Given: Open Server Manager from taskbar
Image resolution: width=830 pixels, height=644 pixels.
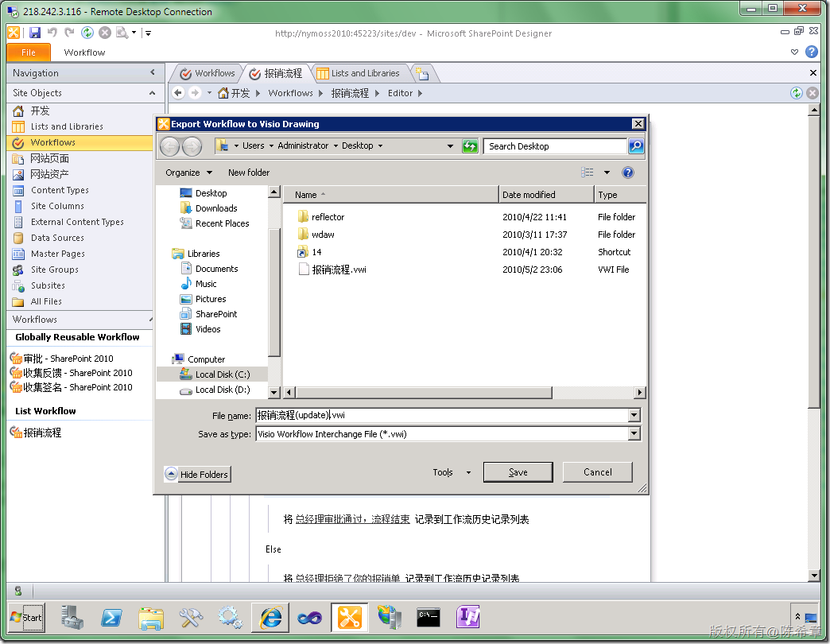Looking at the screenshot, I should pyautogui.click(x=72, y=618).
